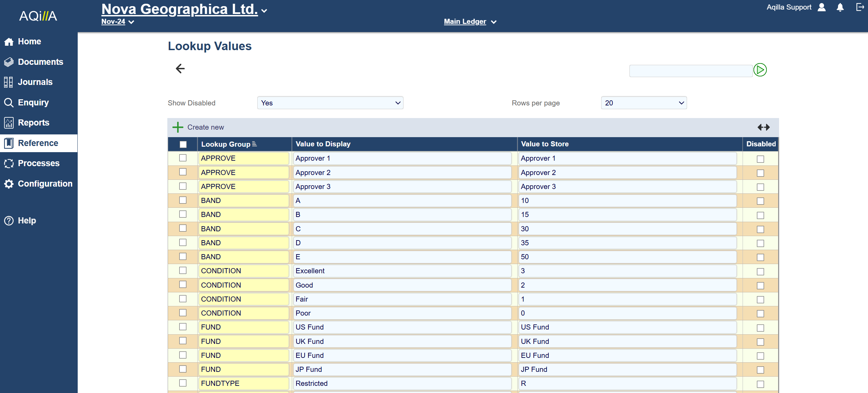
Task: Open the Rows per page dropdown
Action: pyautogui.click(x=643, y=103)
